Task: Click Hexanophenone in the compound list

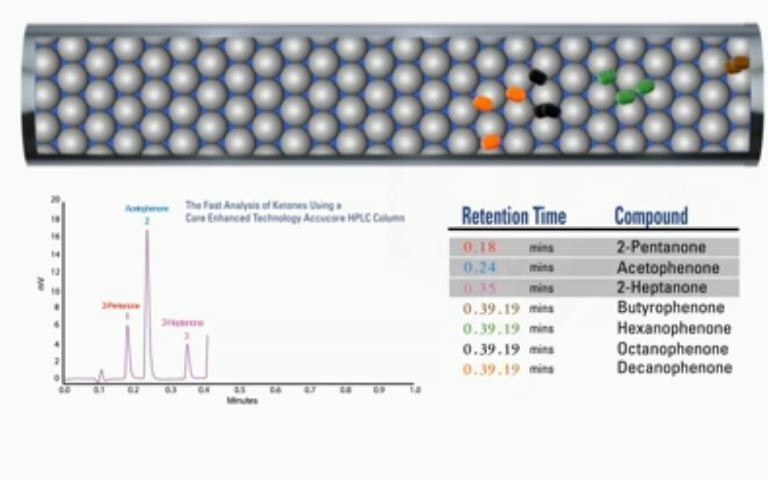Action: (x=673, y=328)
